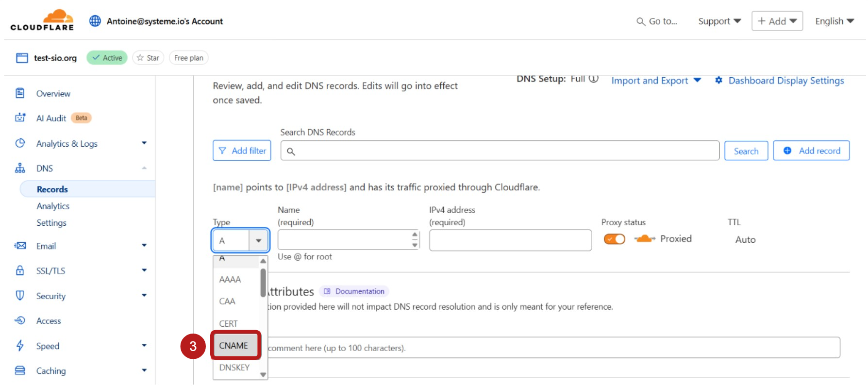
Task: Expand the Analytics & Logs menu arrow
Action: click(144, 143)
